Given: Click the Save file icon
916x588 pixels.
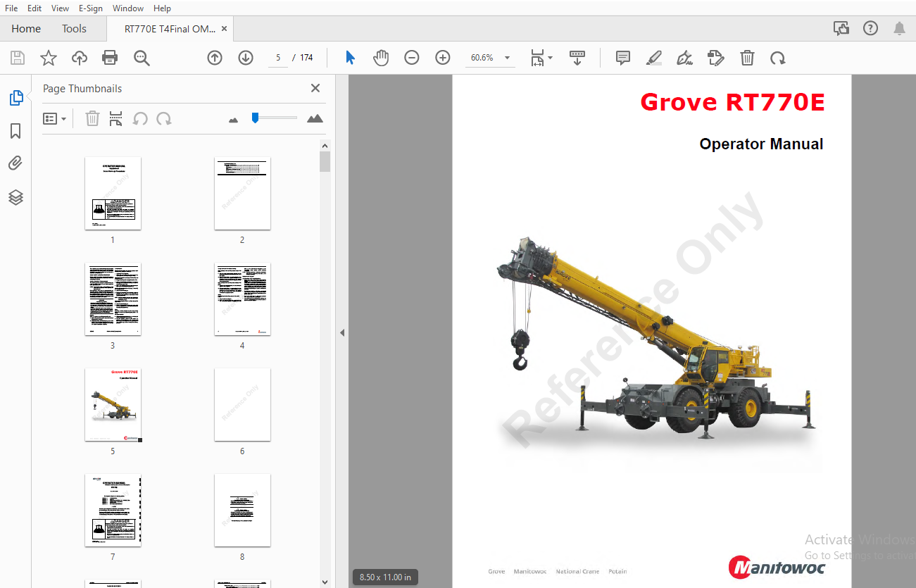Looking at the screenshot, I should pos(18,58).
